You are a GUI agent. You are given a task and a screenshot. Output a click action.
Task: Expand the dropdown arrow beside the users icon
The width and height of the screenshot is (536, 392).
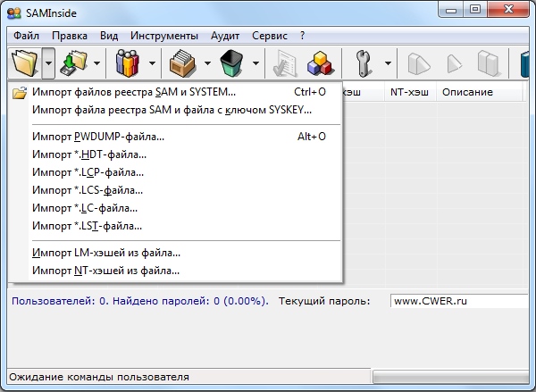[153, 63]
